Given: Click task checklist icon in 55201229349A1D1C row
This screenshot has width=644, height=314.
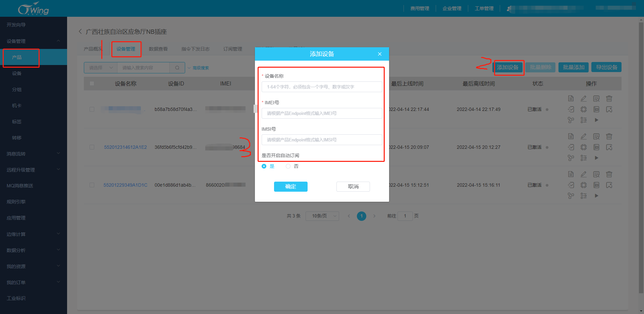Looking at the screenshot, I should tap(571, 185).
